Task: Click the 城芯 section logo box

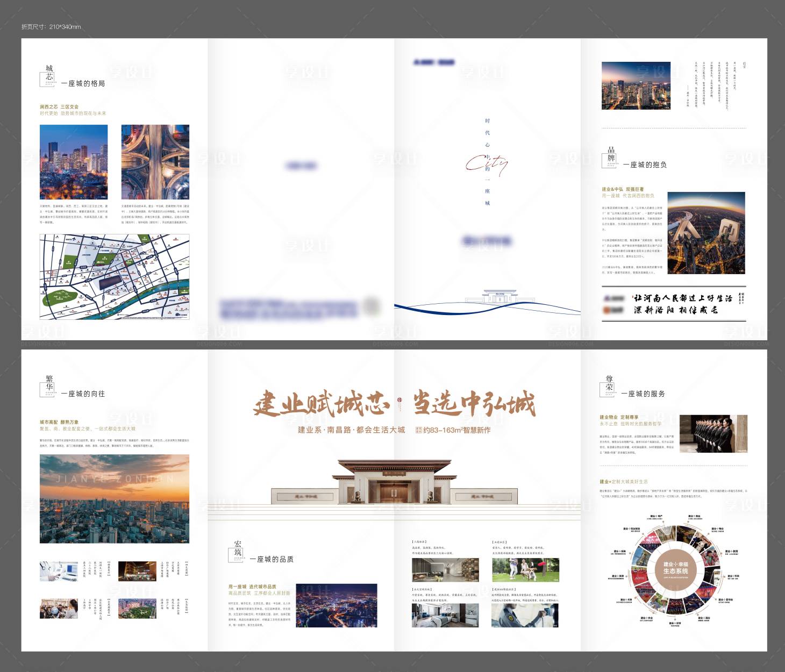Action: [48, 76]
